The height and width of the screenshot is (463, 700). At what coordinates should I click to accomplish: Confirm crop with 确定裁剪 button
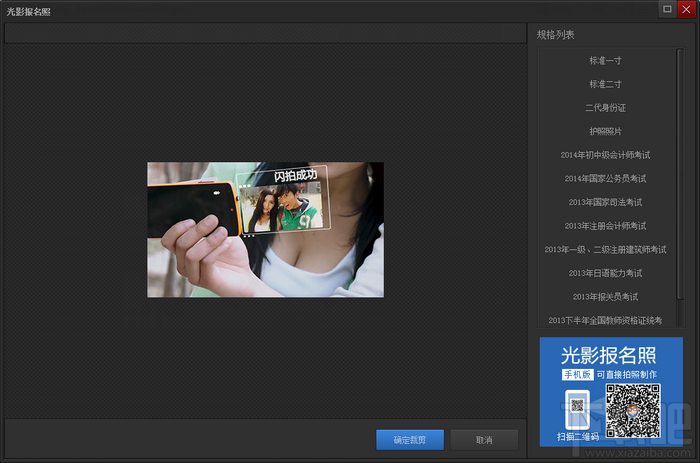coord(410,440)
